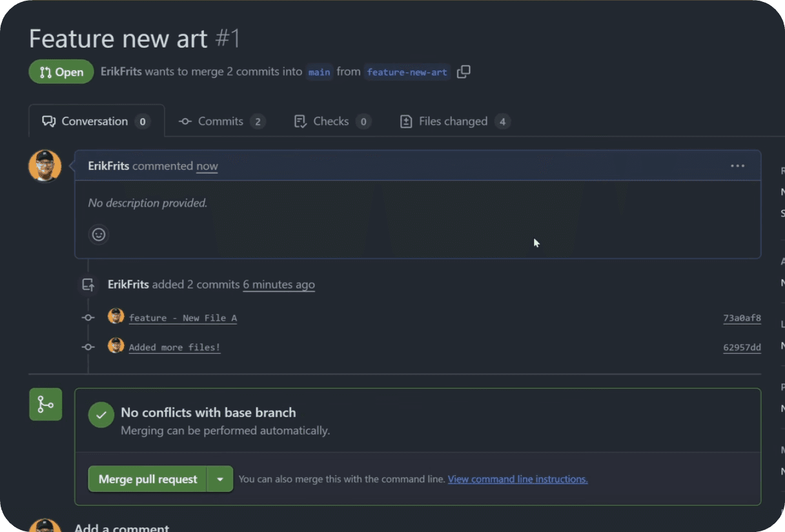Click the 'Feature new art' title
The width and height of the screenshot is (785, 532).
pos(118,38)
